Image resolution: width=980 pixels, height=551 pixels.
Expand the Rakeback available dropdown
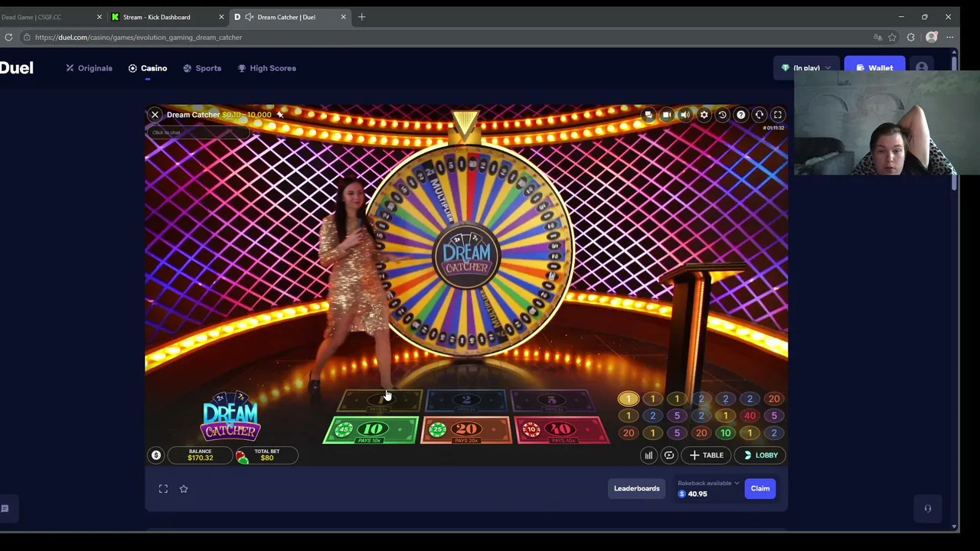708,483
